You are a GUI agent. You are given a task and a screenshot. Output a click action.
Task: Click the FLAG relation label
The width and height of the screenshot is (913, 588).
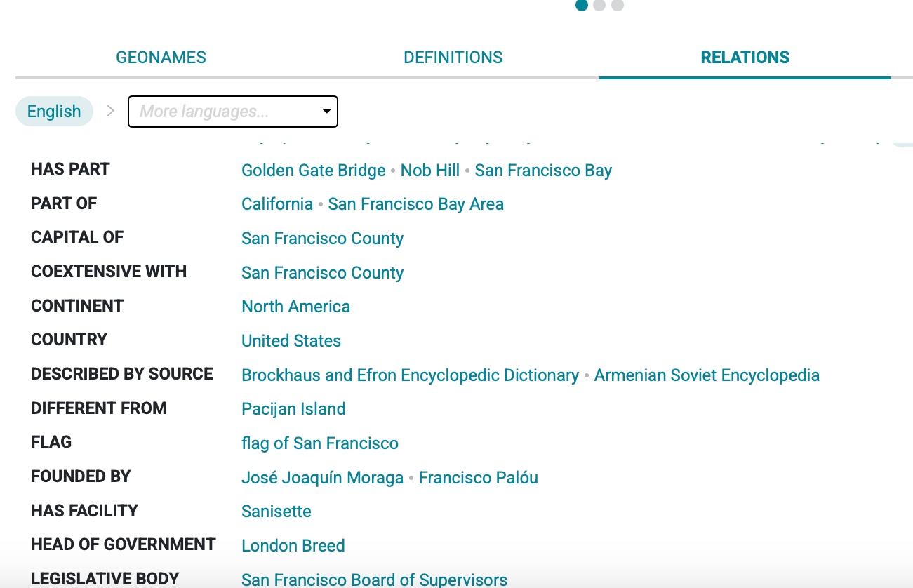(x=51, y=442)
